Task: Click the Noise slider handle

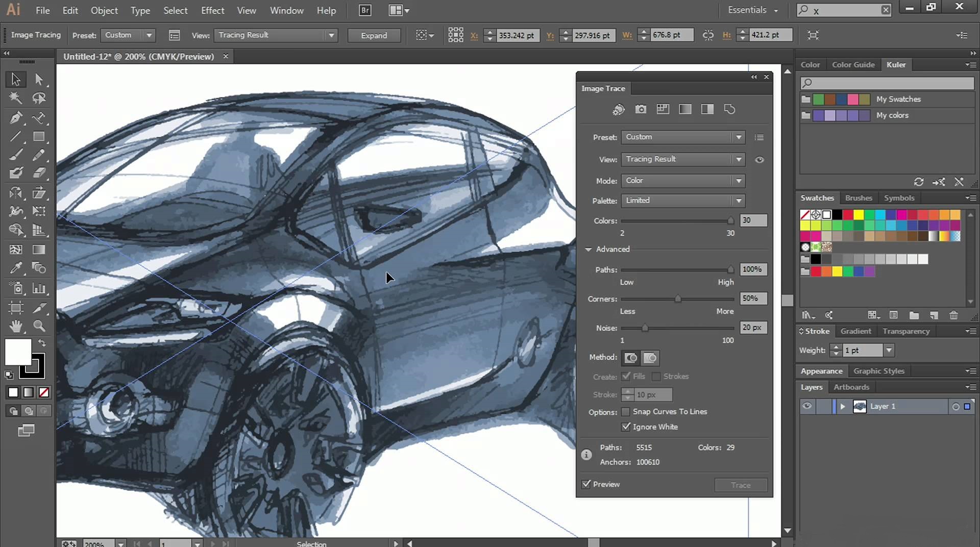Action: (x=645, y=328)
